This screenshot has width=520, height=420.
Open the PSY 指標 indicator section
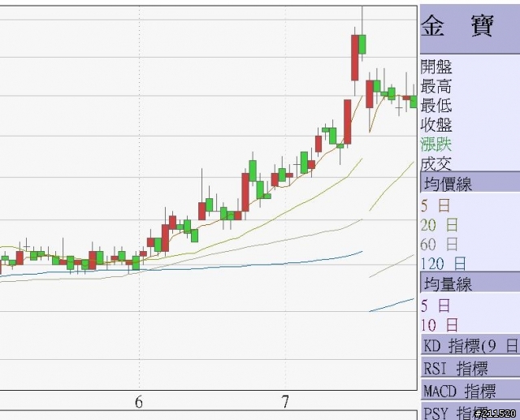[470, 411]
